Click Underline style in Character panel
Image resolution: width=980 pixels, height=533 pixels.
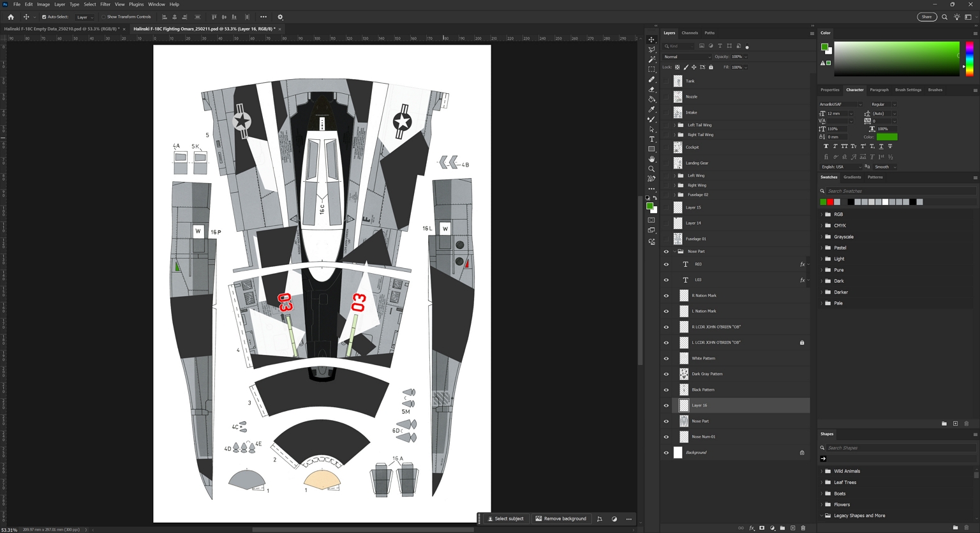(x=881, y=146)
